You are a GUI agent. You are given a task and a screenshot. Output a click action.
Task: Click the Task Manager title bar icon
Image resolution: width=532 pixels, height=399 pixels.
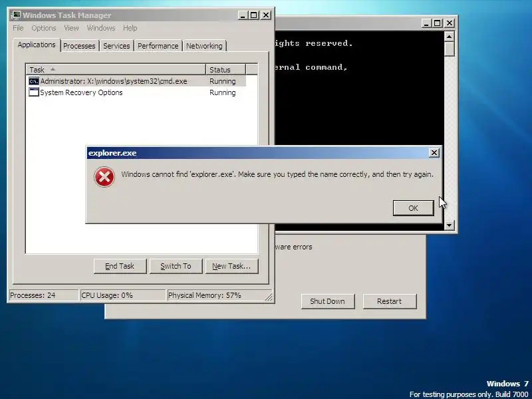point(16,15)
